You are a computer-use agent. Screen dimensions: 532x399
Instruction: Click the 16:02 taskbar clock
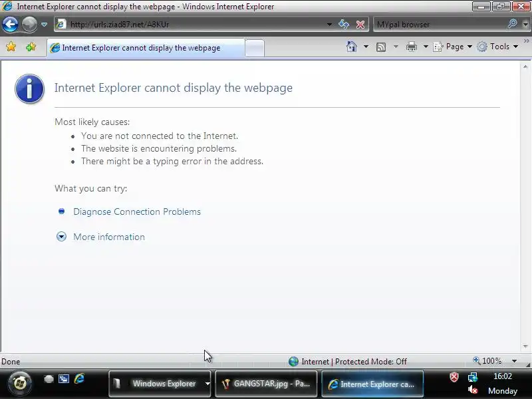503,376
